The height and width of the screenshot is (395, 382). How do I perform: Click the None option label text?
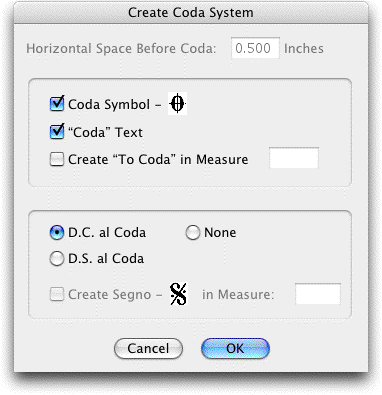pos(220,232)
